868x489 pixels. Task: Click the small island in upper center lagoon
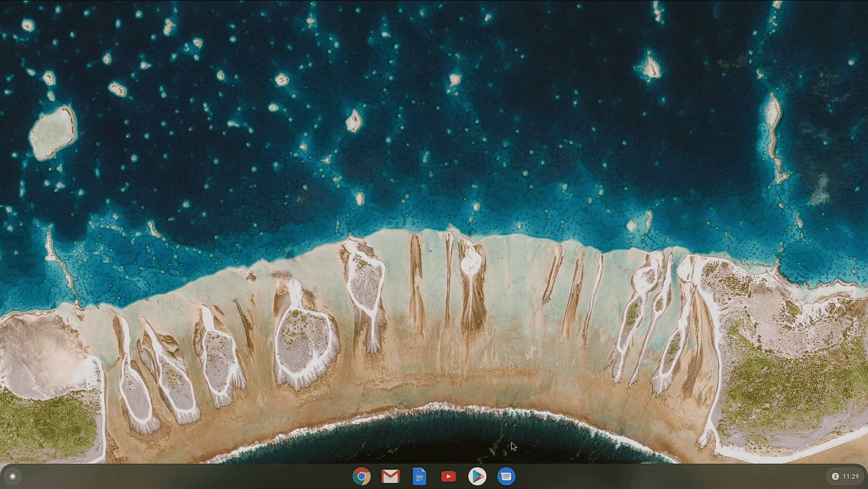(354, 121)
